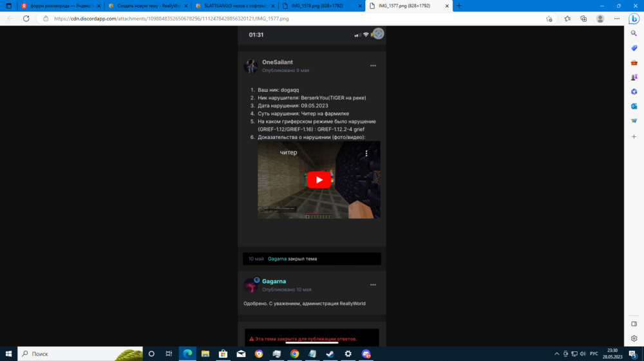The height and width of the screenshot is (361, 644).
Task: Add a sidebar app with plus
Action: (x=634, y=136)
